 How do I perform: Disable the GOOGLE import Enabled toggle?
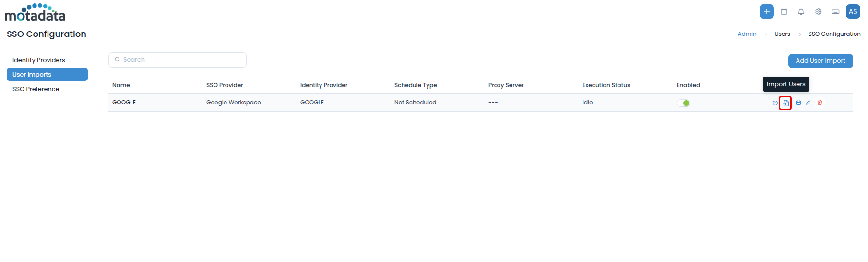tap(683, 103)
